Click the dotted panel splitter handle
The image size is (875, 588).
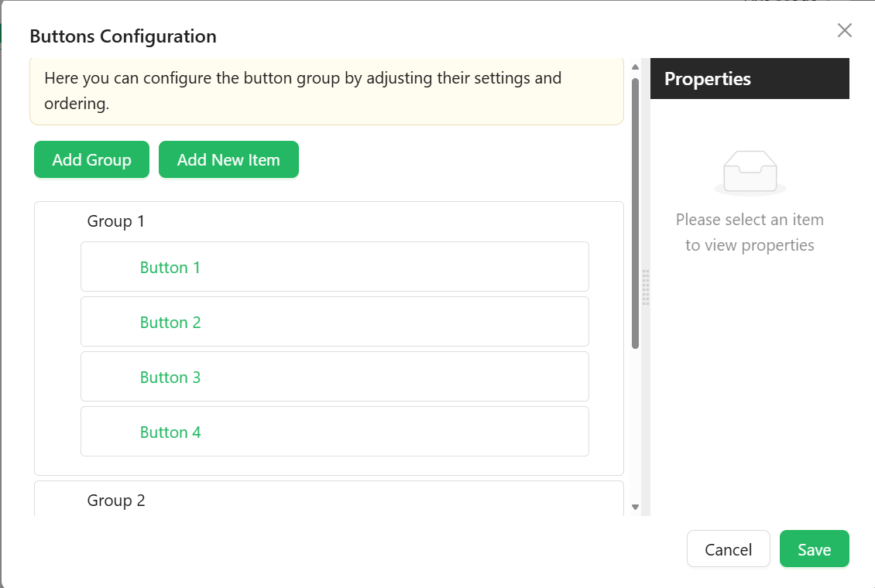click(x=646, y=288)
